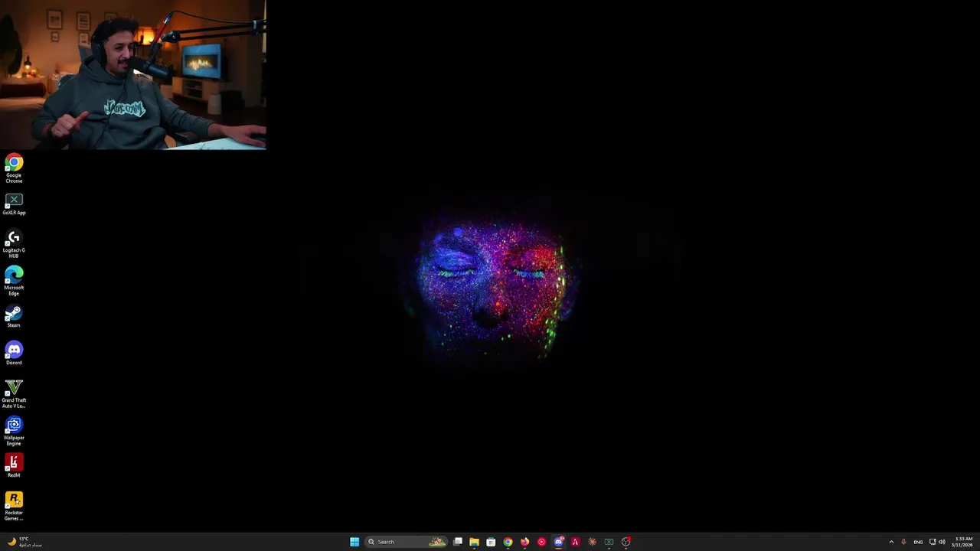This screenshot has height=551, width=980.
Task: Select the Rockstar Games Launcher desktop icon
Action: pyautogui.click(x=14, y=507)
